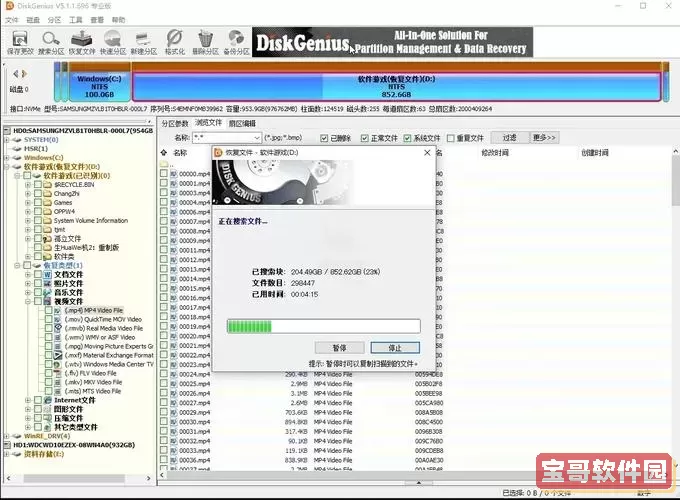This screenshot has height=500, width=680.
Task: Check the box for file 00030.mp4
Action: (x=163, y=422)
